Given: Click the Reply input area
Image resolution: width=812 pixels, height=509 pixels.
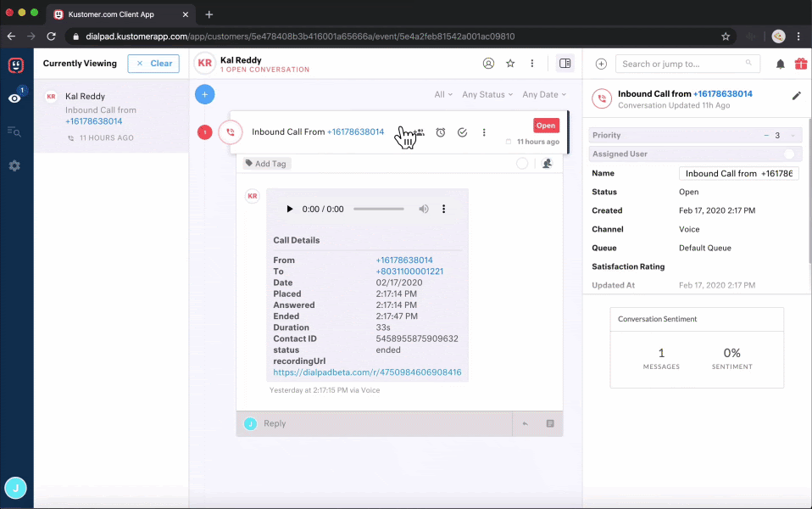Looking at the screenshot, I should point(374,423).
